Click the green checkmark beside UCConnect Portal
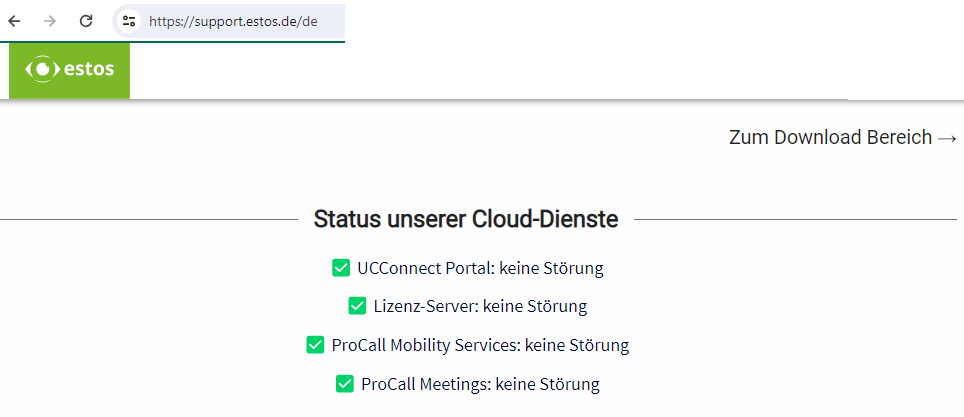This screenshot has height=417, width=964. pyautogui.click(x=341, y=268)
